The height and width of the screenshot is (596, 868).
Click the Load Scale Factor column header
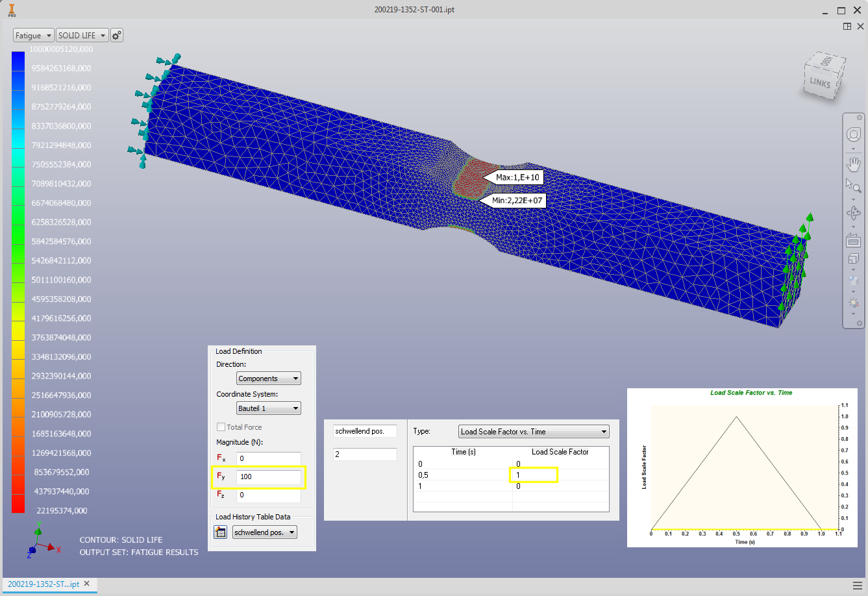(560, 452)
